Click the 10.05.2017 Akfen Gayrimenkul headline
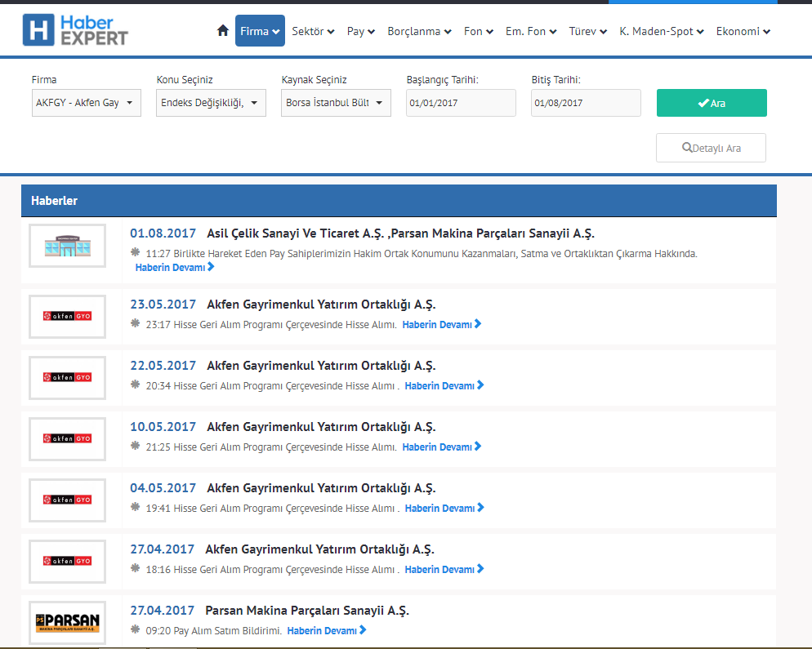The width and height of the screenshot is (812, 649). point(321,426)
